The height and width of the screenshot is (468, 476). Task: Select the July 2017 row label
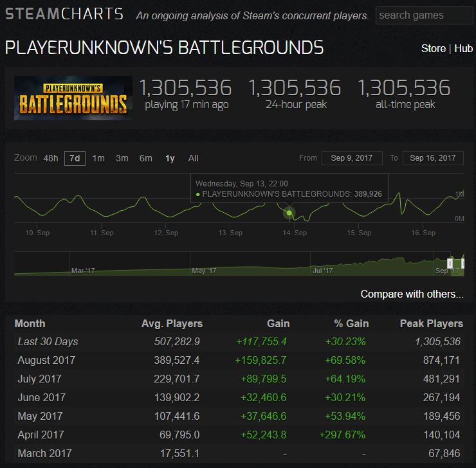click(39, 379)
